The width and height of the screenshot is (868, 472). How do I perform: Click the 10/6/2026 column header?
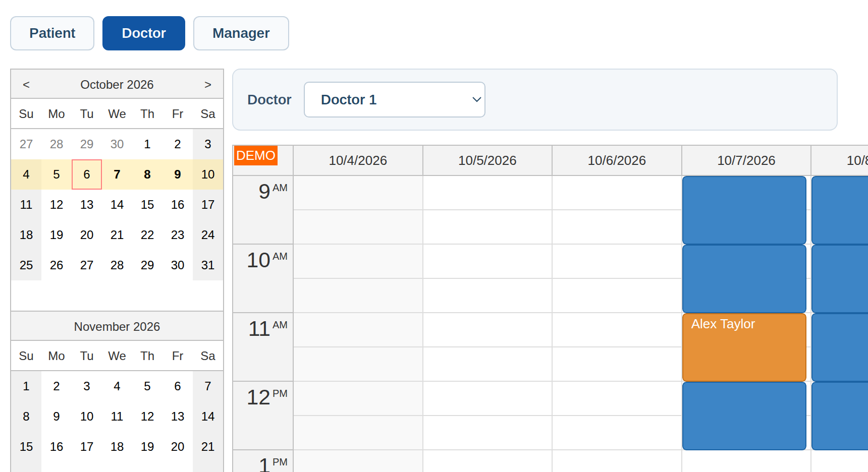click(x=617, y=160)
